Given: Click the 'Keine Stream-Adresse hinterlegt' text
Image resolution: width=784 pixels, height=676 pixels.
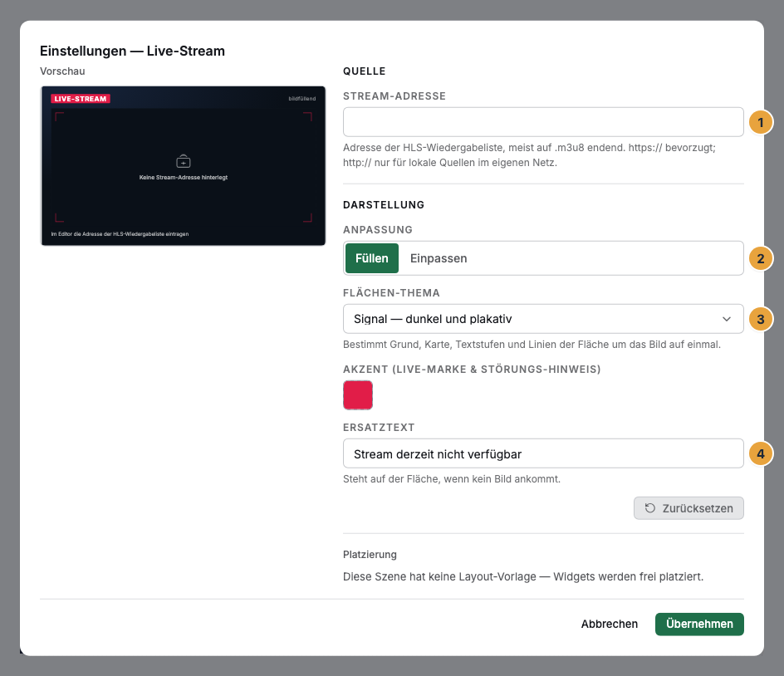Looking at the screenshot, I should coord(184,178).
